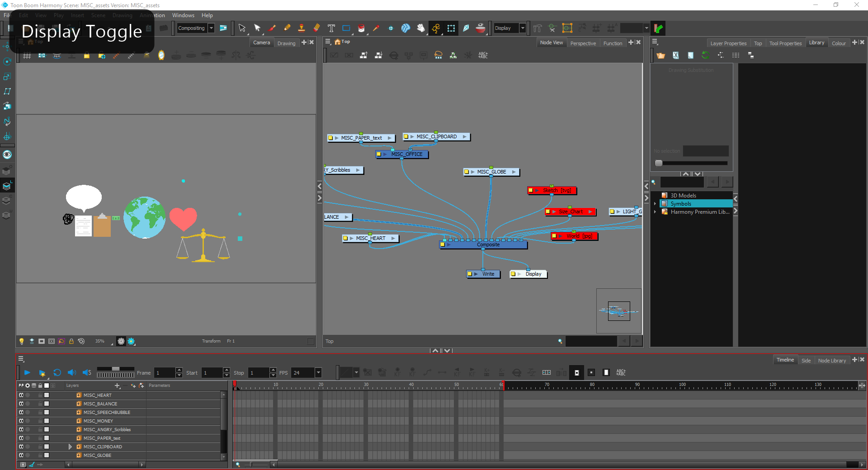Toggle visibility of MISC_BALANCE layer
868x470 pixels.
(x=21, y=404)
